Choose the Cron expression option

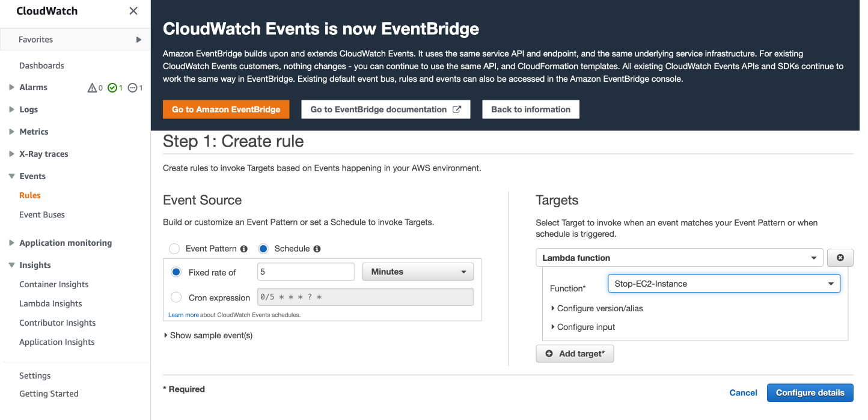176,297
